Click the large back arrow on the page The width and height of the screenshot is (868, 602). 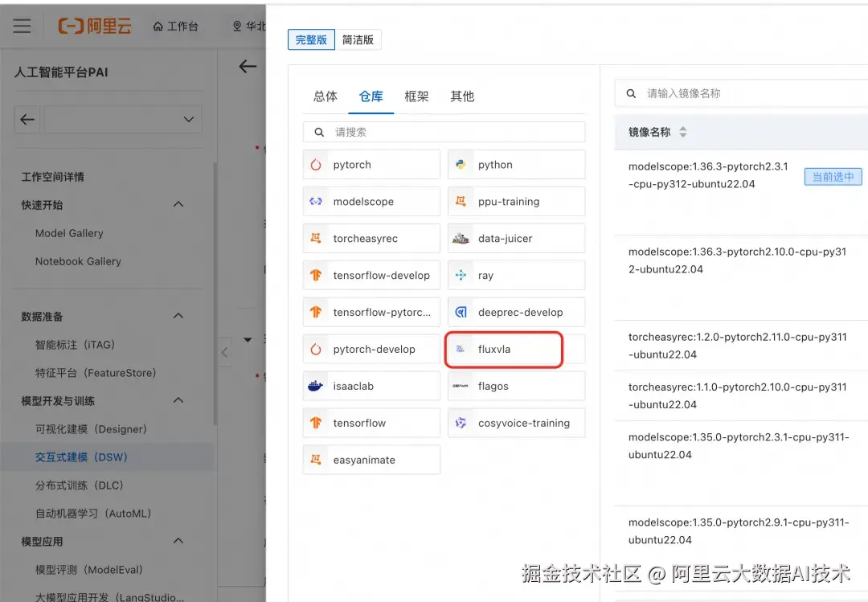pos(248,67)
